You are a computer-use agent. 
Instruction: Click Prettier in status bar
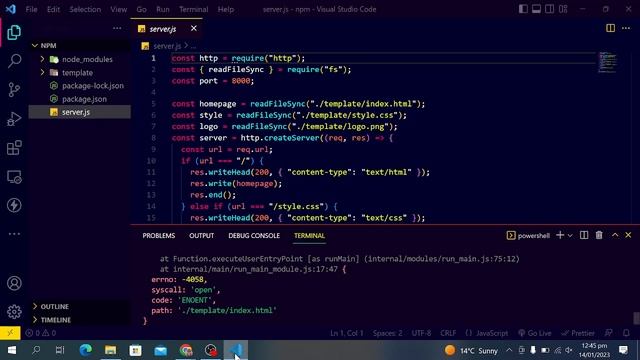tap(578, 333)
